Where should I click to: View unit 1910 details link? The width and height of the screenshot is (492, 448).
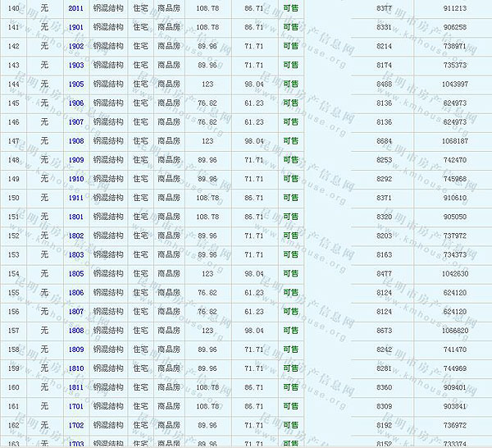76,179
